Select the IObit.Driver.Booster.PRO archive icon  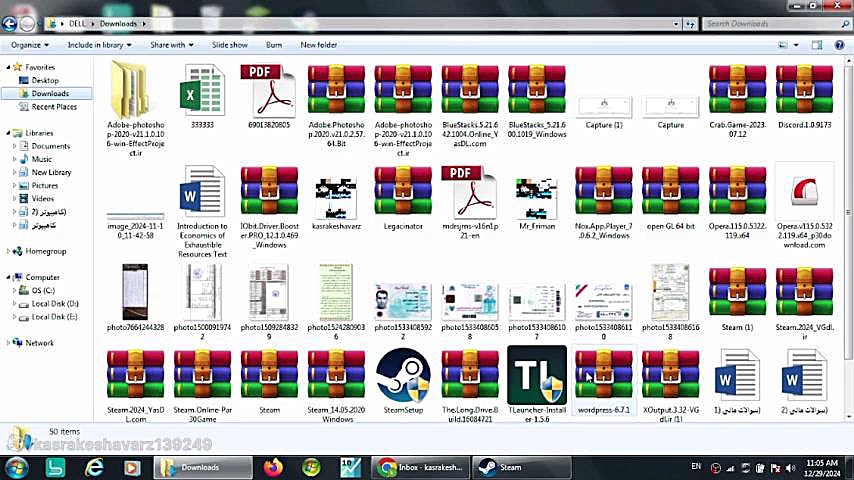(269, 191)
